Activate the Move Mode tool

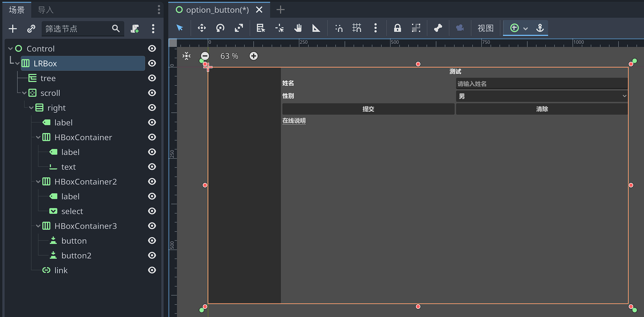click(202, 28)
